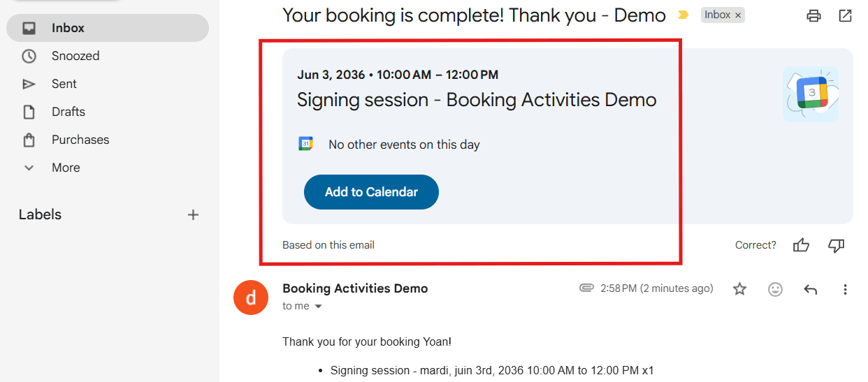Image resolution: width=868 pixels, height=382 pixels.
Task: Show details dropdown next to 'to me'
Action: coord(318,307)
